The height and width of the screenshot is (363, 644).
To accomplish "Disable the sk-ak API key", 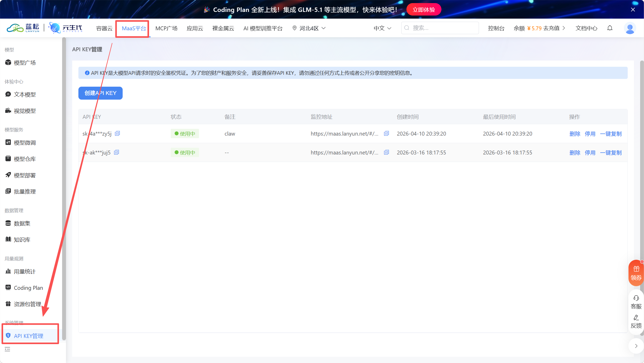I will 590,152.
